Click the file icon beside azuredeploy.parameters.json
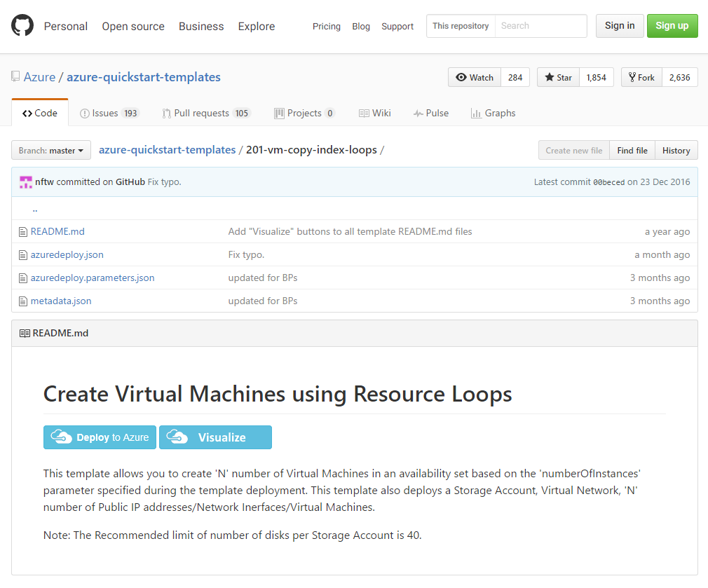The height and width of the screenshot is (588, 708). pyautogui.click(x=23, y=278)
